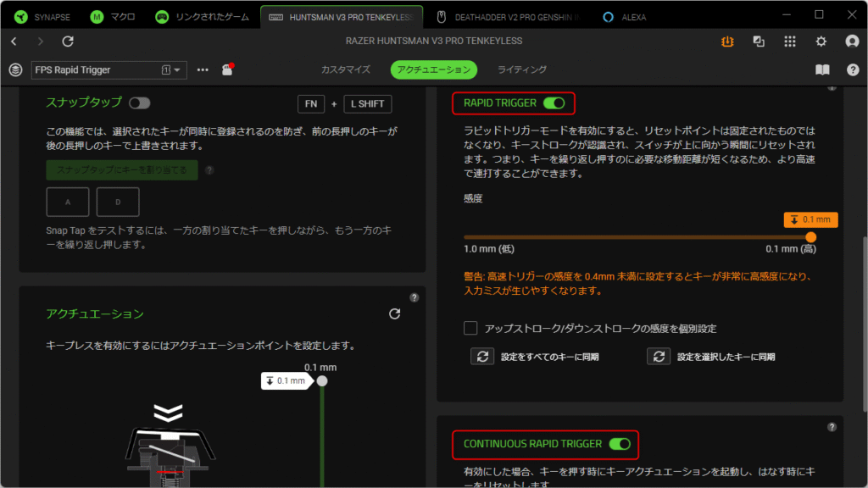
Task: Click the refresh icon beside navigation arrows
Action: pos(68,41)
